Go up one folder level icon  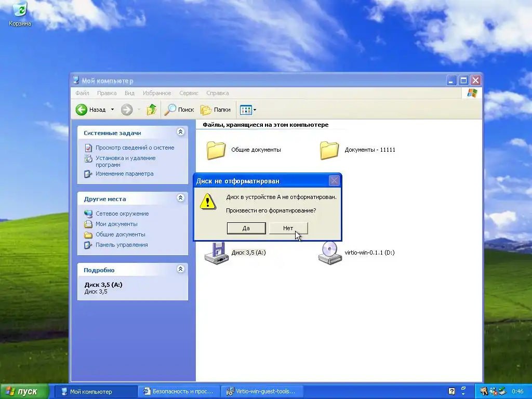pyautogui.click(x=152, y=110)
